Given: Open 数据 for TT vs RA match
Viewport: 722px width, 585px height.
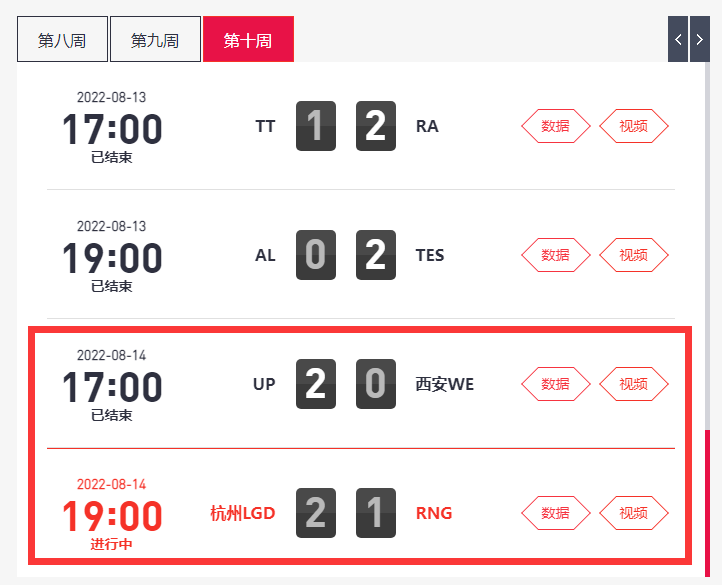Looking at the screenshot, I should click(x=555, y=126).
